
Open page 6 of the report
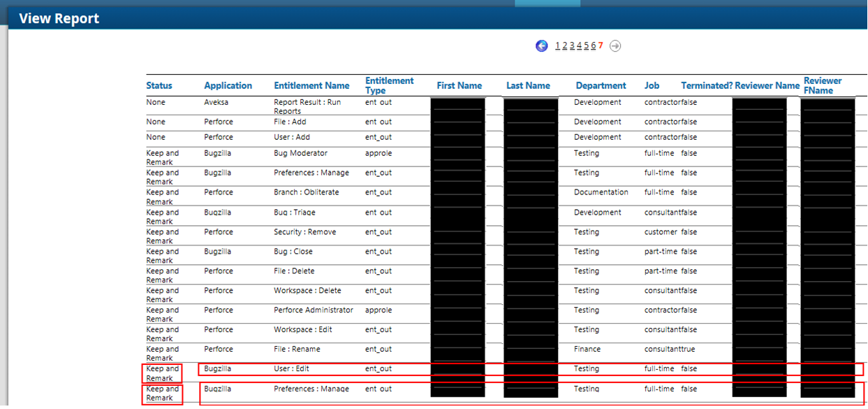coord(593,46)
